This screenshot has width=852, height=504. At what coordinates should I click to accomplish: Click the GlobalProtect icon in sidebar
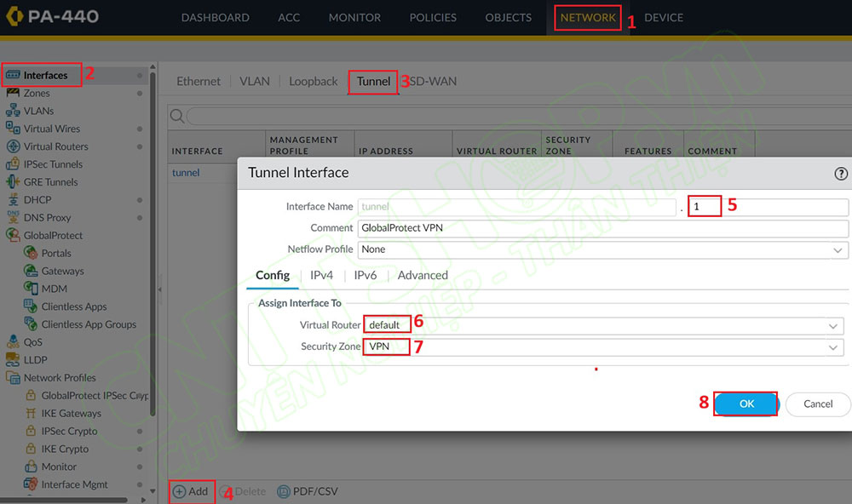[x=13, y=235]
